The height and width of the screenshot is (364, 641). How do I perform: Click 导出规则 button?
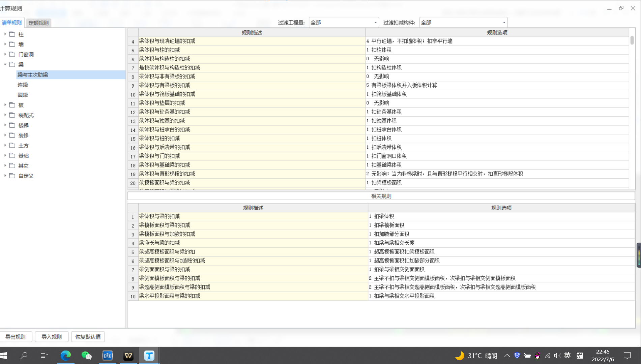click(x=16, y=337)
